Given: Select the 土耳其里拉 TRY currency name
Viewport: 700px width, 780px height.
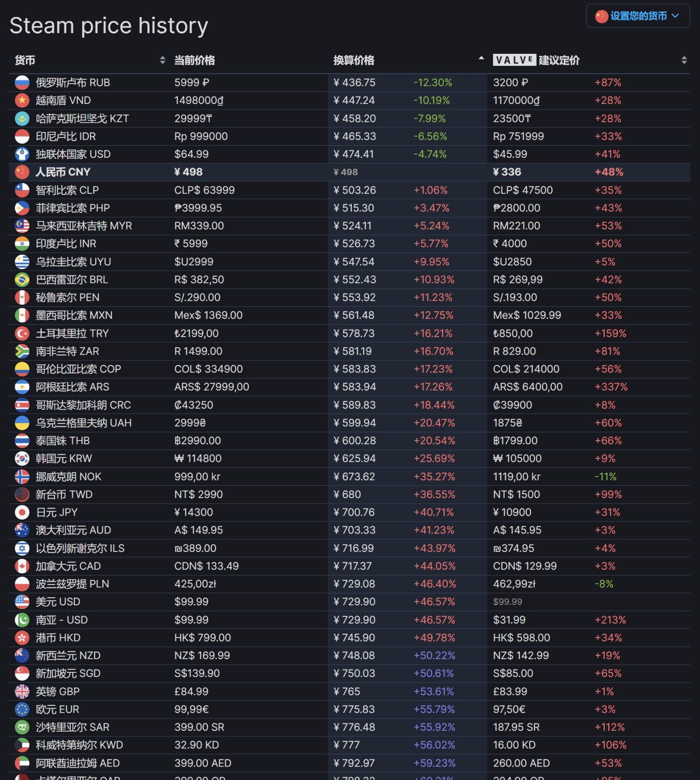Looking at the screenshot, I should click(x=72, y=333).
